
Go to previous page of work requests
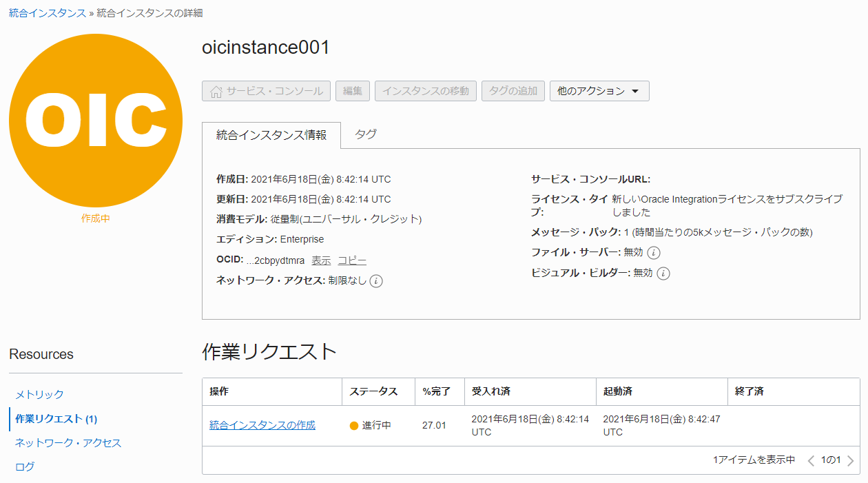point(811,460)
